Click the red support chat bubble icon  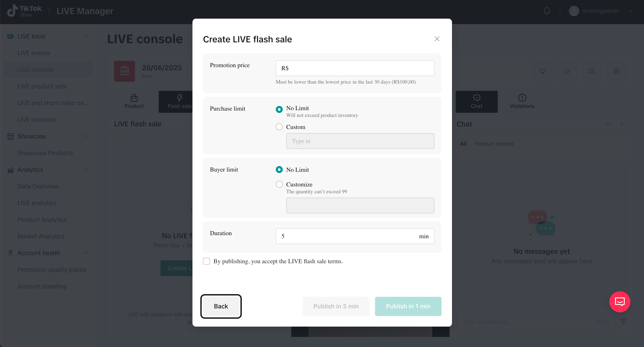click(619, 302)
